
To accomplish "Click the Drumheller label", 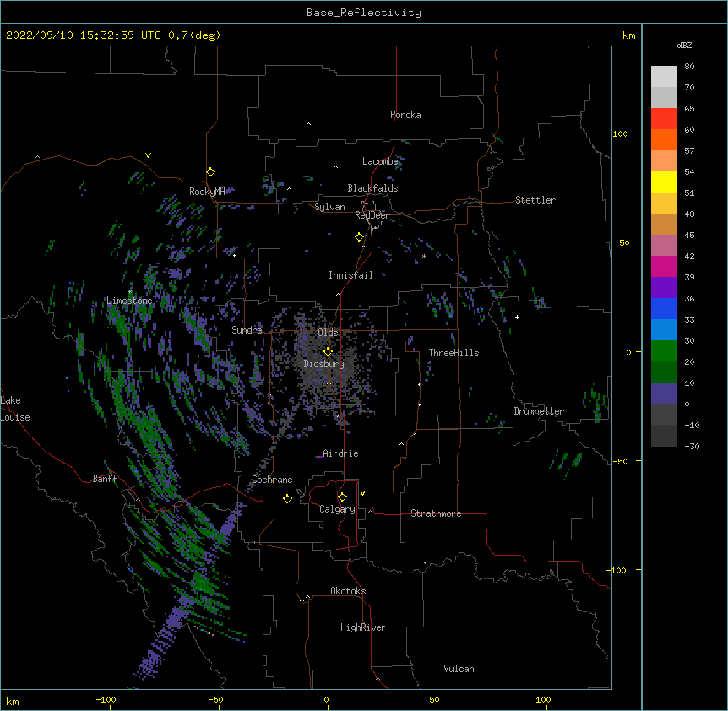I will pos(539,411).
